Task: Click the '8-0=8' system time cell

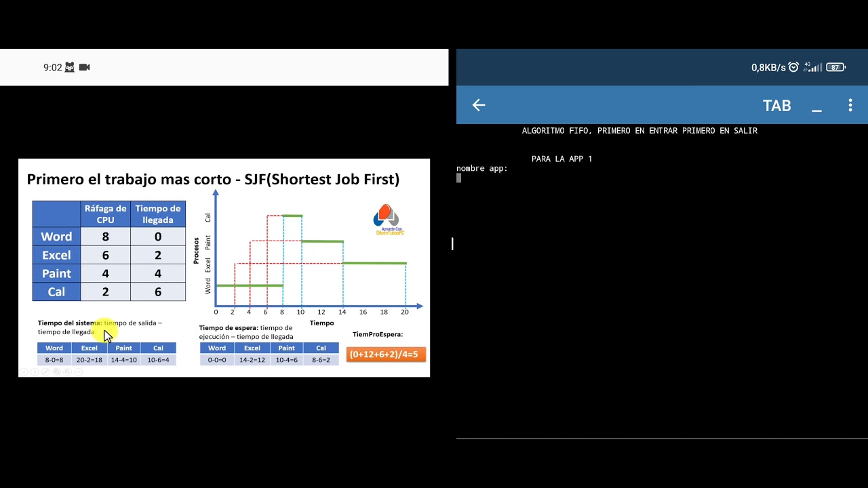Action: (x=54, y=360)
